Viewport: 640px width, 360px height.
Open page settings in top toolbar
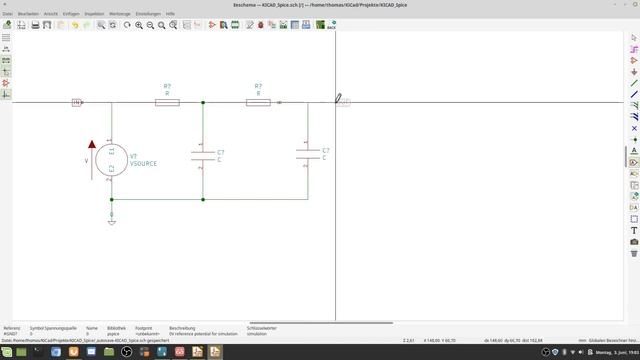pyautogui.click(x=21, y=25)
